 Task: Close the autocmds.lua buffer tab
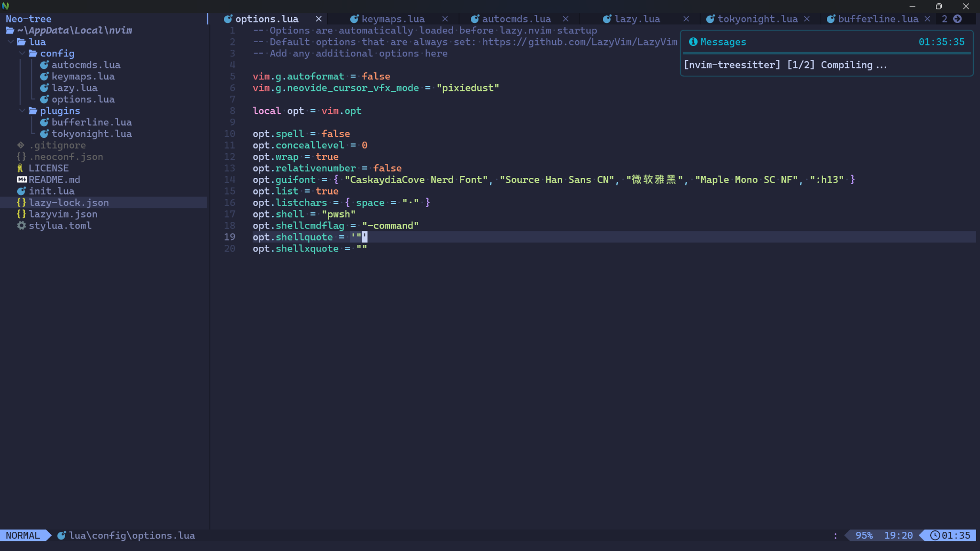pyautogui.click(x=566, y=19)
